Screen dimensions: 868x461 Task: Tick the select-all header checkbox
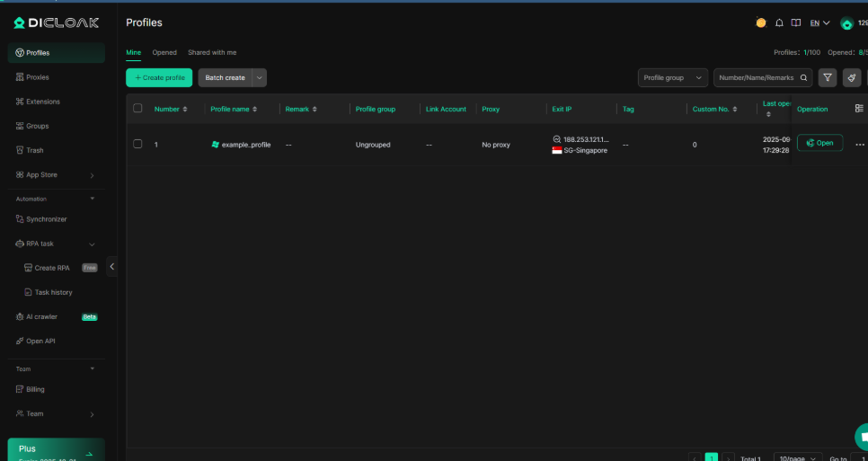137,109
